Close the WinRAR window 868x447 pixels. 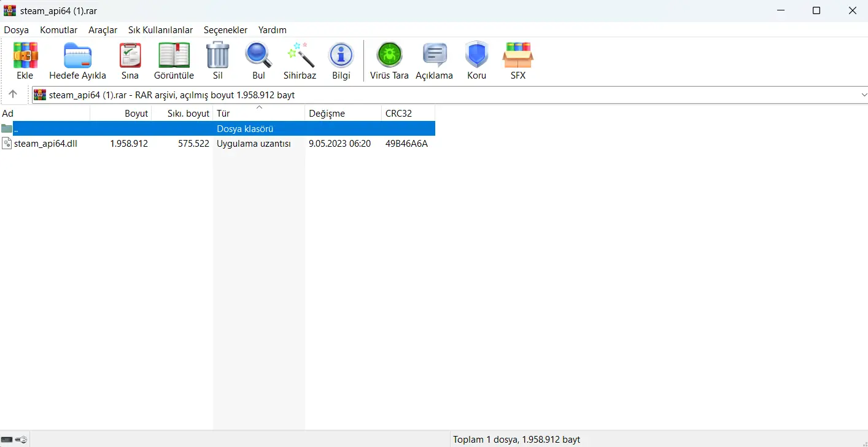pos(853,10)
